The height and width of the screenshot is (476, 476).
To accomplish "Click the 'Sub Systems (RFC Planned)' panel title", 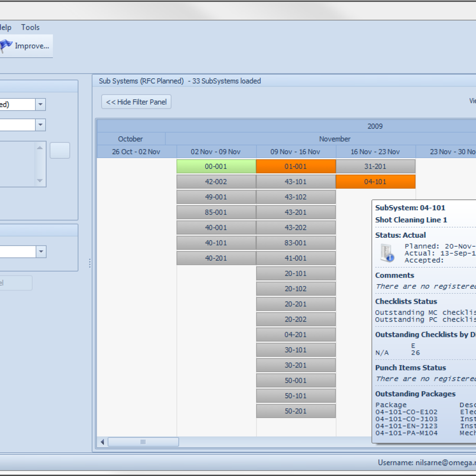I will [x=141, y=81].
